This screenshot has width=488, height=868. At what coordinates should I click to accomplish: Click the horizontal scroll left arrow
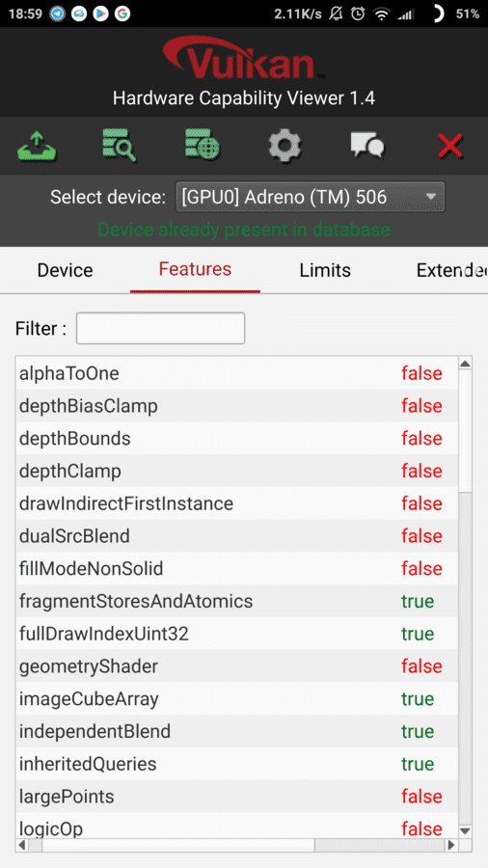click(22, 845)
